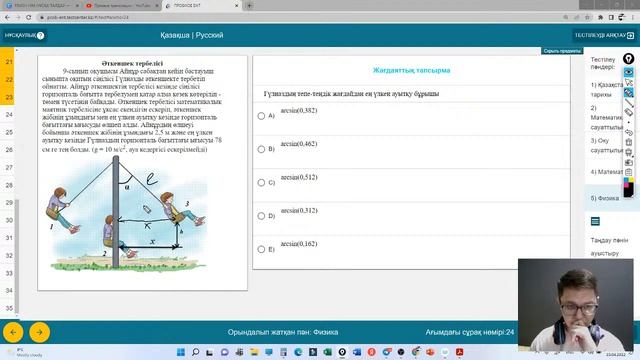
Task: Select answer option C radio button
Action: (x=261, y=183)
